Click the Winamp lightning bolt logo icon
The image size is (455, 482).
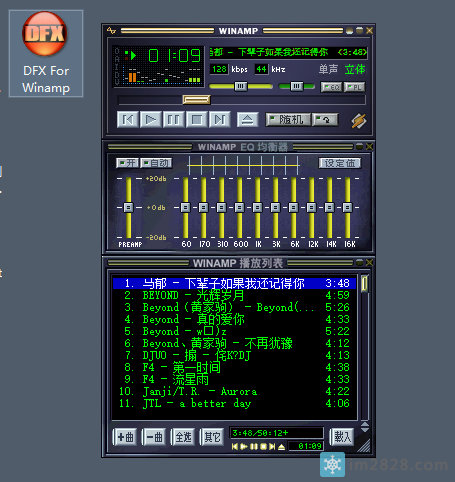pyautogui.click(x=359, y=120)
